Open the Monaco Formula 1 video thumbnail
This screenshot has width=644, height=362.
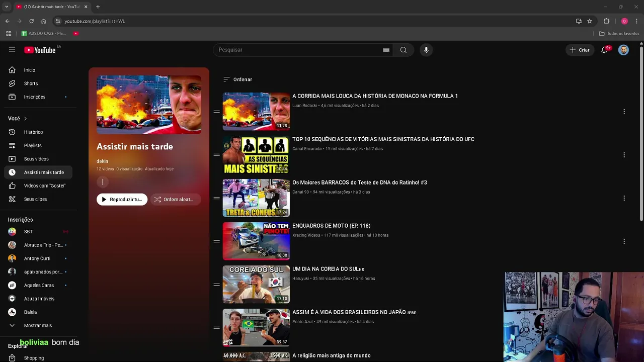point(256,111)
